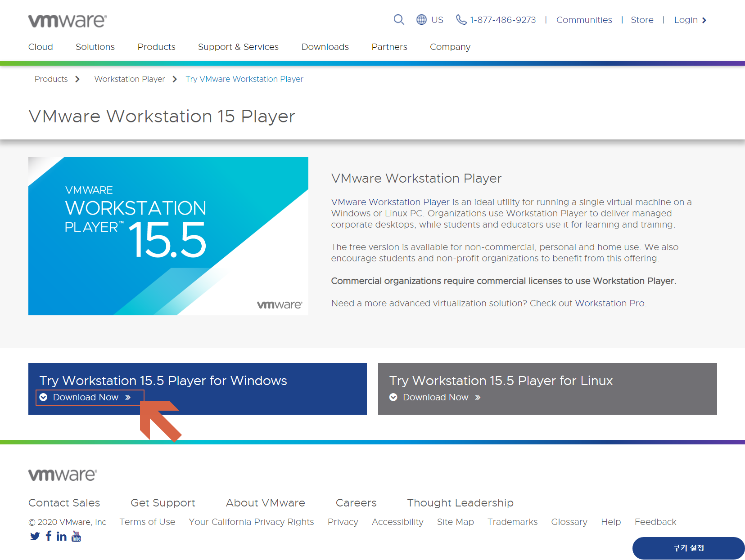
Task: Click the Windows download circle-arrow icon
Action: tap(44, 397)
